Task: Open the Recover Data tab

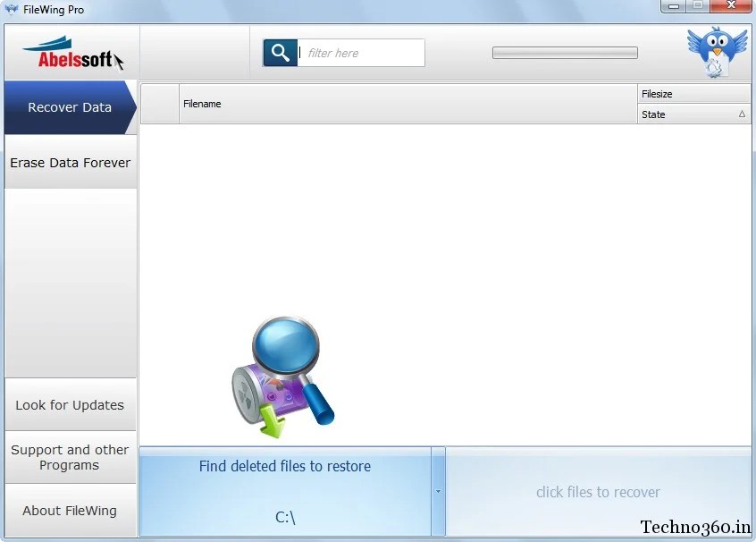Action: point(70,107)
